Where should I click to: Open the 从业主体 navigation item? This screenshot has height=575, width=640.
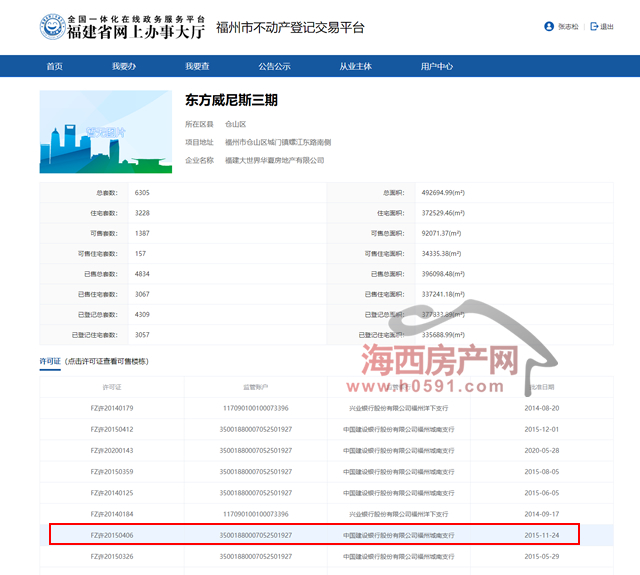click(356, 66)
